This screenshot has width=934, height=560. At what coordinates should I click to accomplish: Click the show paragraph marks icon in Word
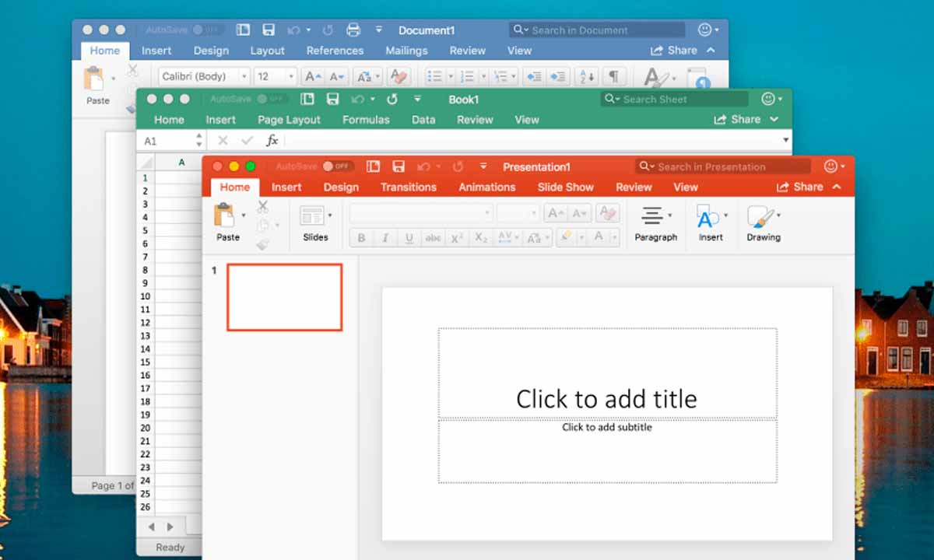[613, 76]
